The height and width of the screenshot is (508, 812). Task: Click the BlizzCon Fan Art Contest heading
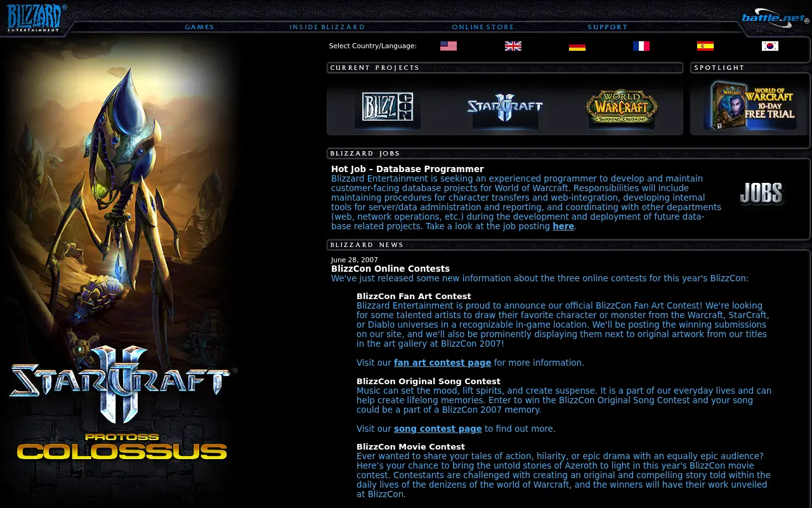pos(414,297)
